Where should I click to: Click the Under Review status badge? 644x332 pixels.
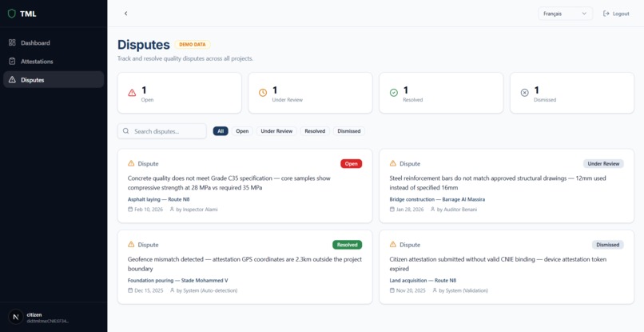tap(603, 164)
